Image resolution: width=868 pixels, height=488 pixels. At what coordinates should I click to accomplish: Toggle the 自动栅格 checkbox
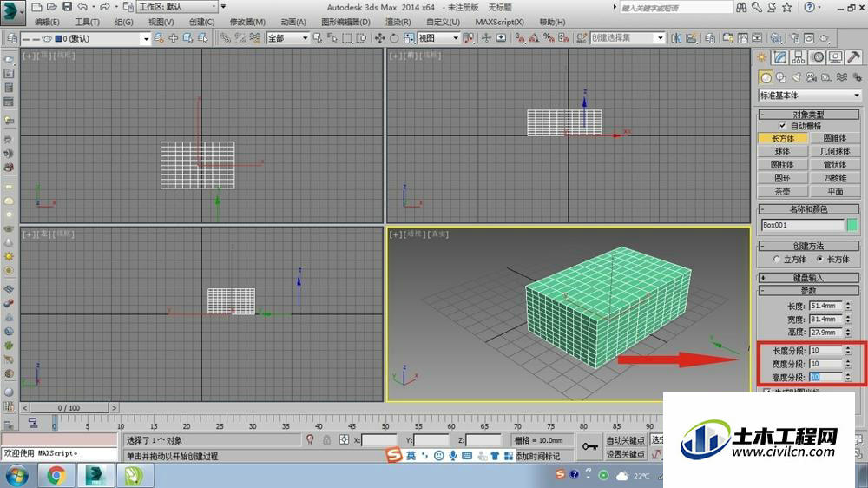point(782,126)
